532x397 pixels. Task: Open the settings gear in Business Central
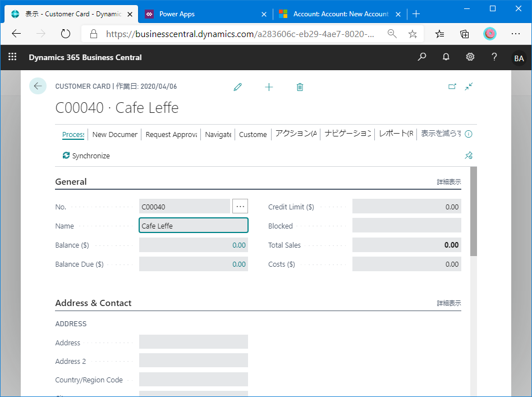coord(470,57)
